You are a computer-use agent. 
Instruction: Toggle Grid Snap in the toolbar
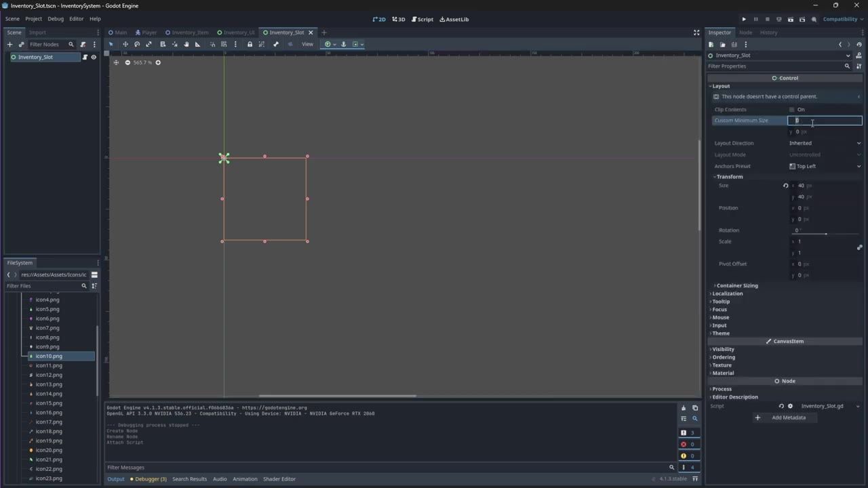(x=224, y=44)
